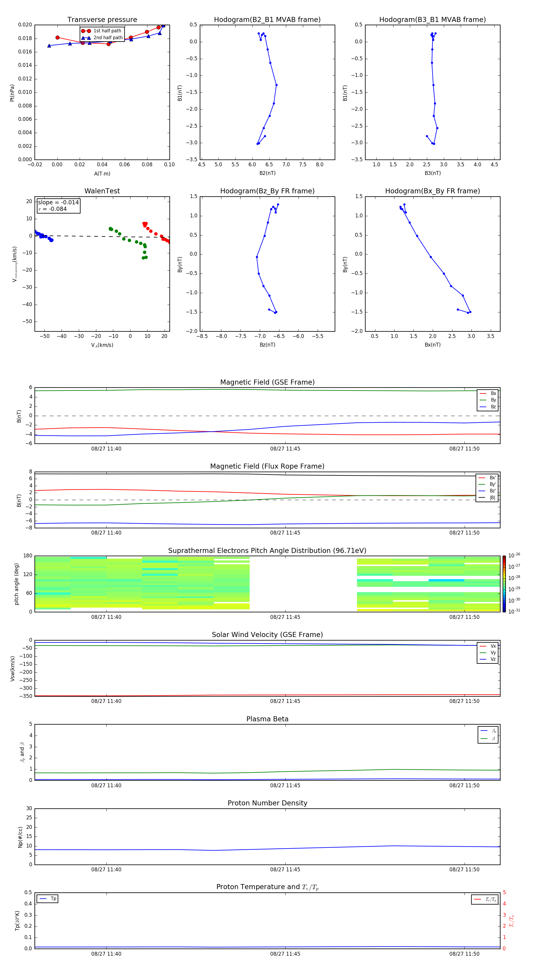Click the 'Hodogram(B2_B1 MVAB frame)' title

tap(267, 20)
